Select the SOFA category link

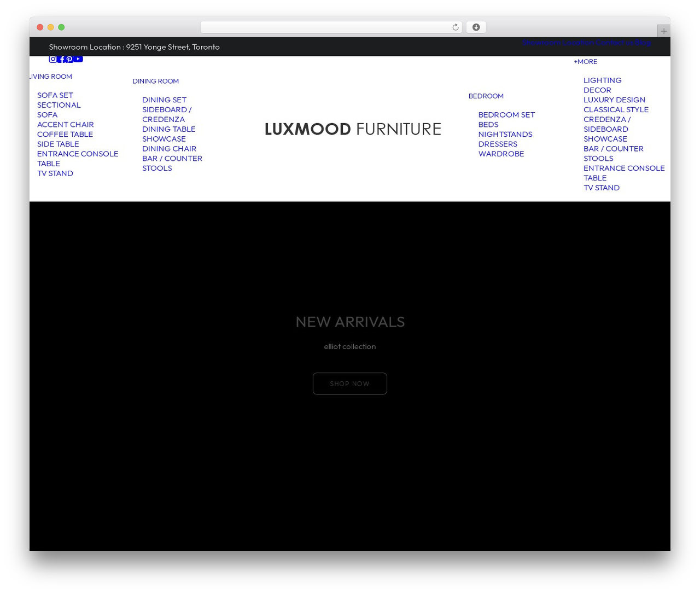47,115
